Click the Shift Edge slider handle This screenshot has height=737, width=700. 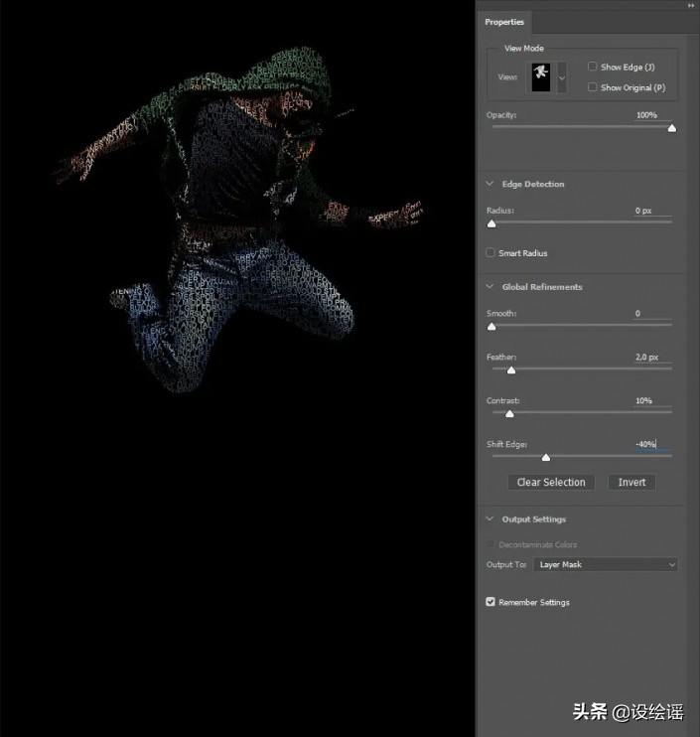click(x=546, y=458)
